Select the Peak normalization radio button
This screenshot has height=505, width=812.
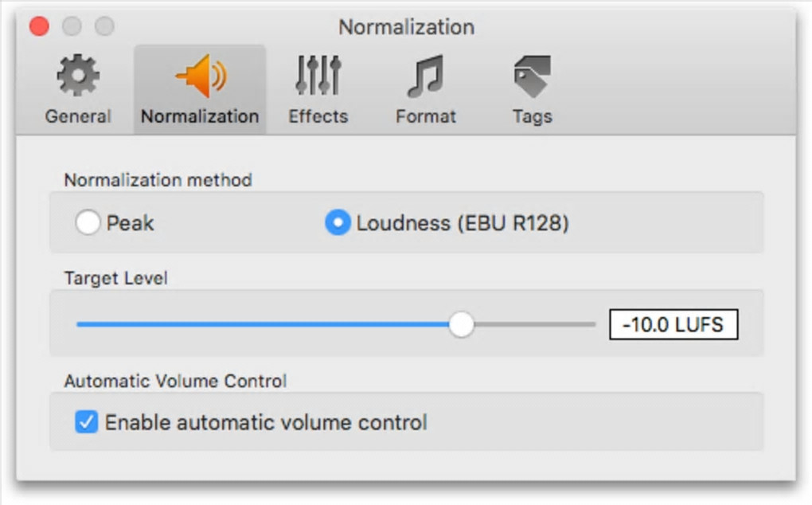pos(87,224)
